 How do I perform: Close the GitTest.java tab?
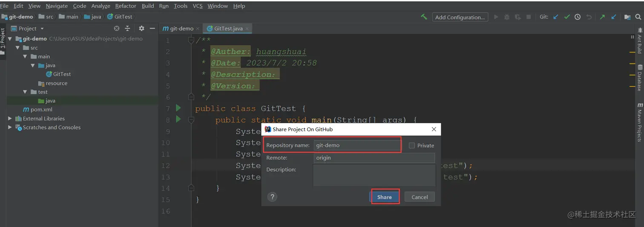coord(247,29)
